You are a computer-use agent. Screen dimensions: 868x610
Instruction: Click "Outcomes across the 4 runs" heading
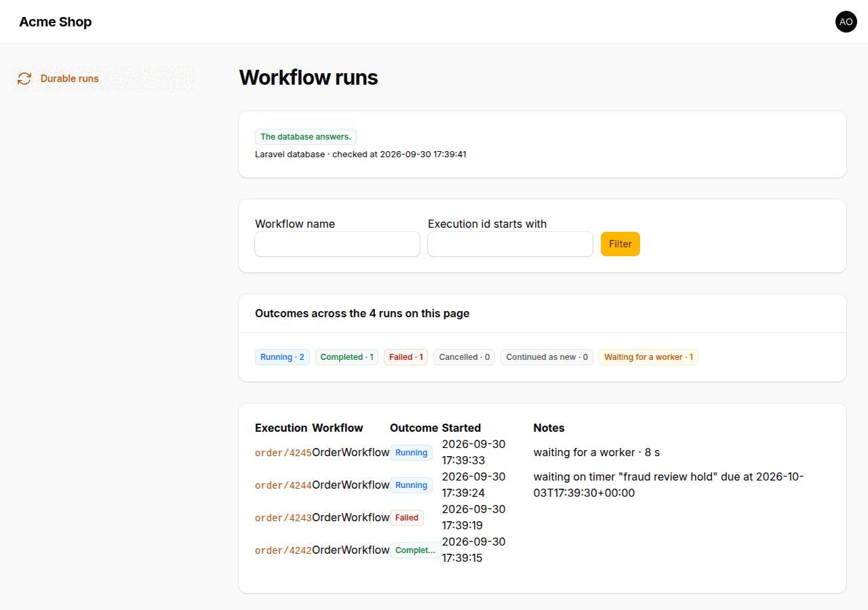pyautogui.click(x=362, y=313)
